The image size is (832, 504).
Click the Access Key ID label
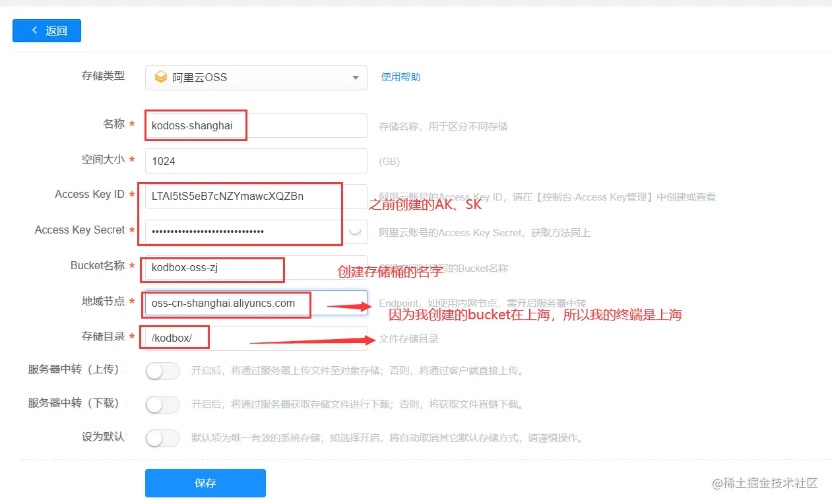tap(90, 195)
